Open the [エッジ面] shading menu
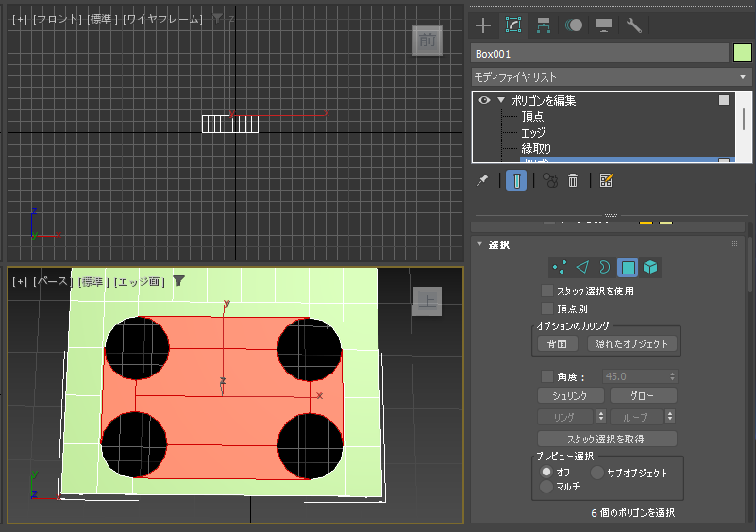This screenshot has height=532, width=756. point(140,281)
